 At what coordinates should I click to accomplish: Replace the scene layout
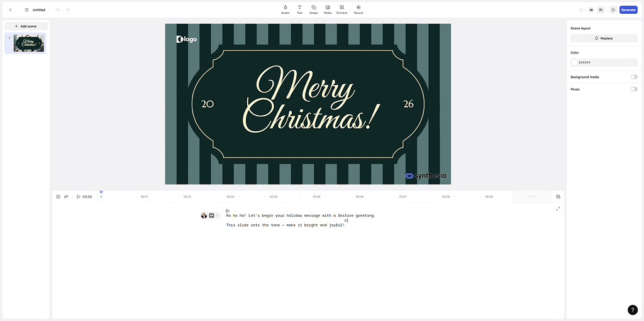click(x=604, y=38)
